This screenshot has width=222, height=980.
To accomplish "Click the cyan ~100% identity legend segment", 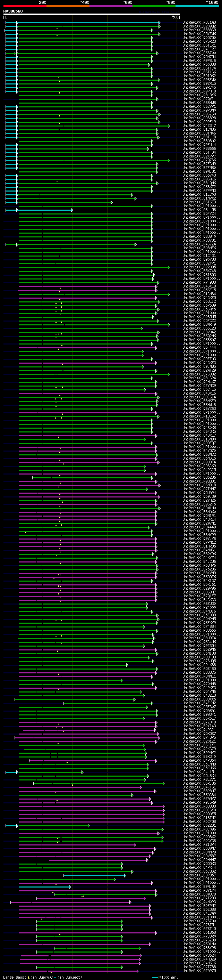I will 197,6.
